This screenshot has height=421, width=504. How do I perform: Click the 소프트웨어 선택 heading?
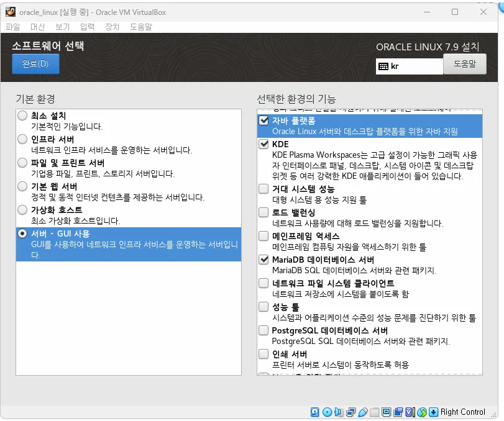48,46
